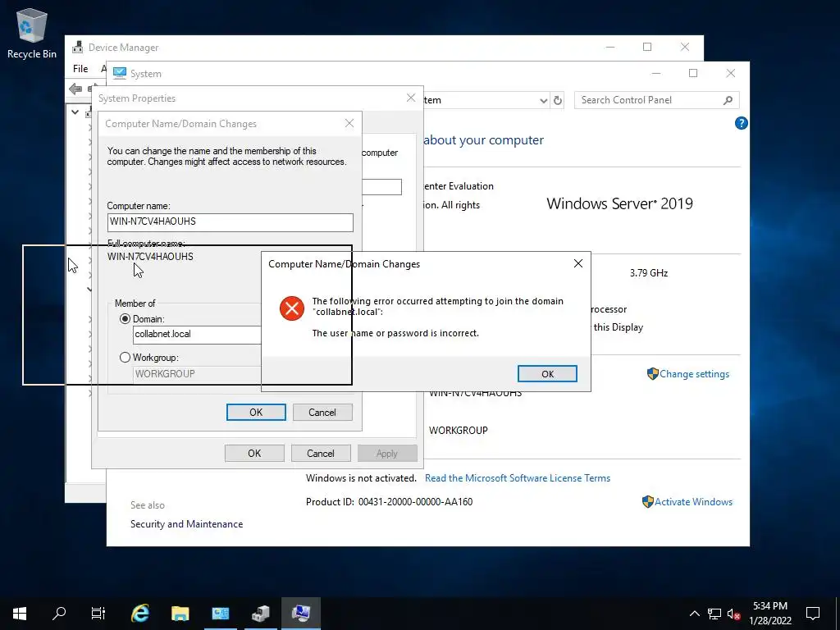Screen dimensions: 840x630
Task: Click the collabnet.local domain field
Action: pos(197,335)
